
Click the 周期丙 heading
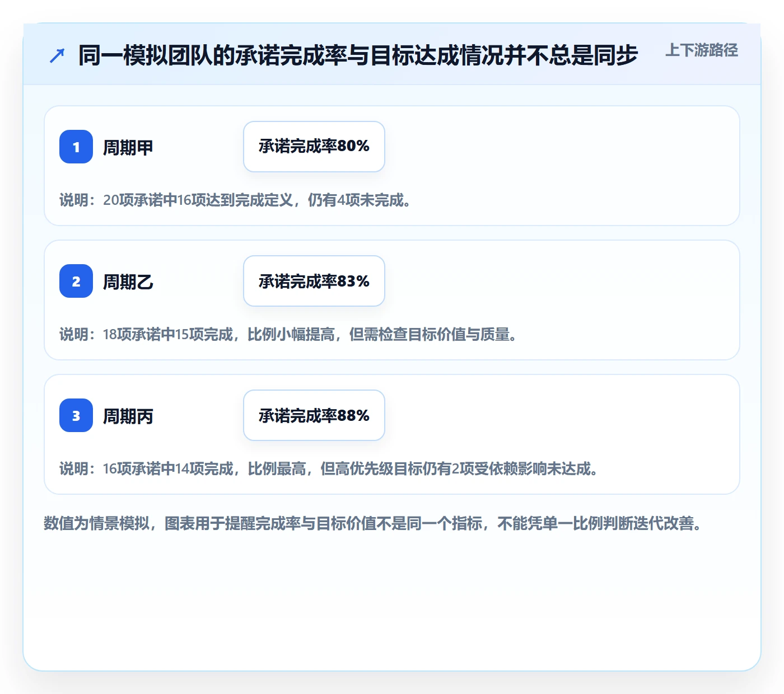click(128, 416)
